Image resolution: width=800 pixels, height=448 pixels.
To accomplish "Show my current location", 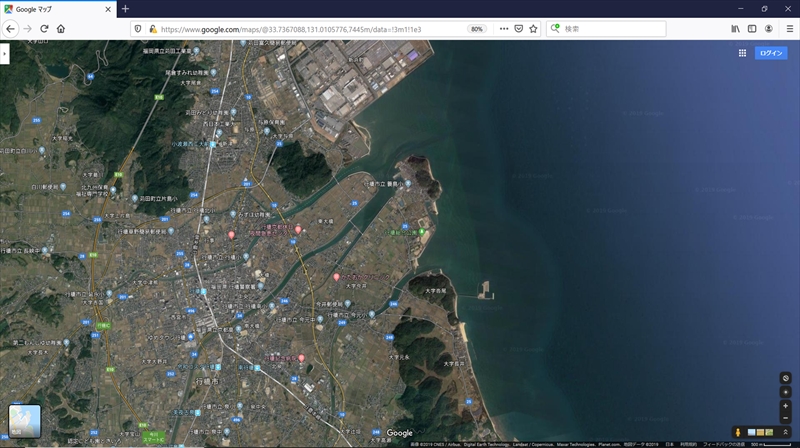I will [x=786, y=392].
